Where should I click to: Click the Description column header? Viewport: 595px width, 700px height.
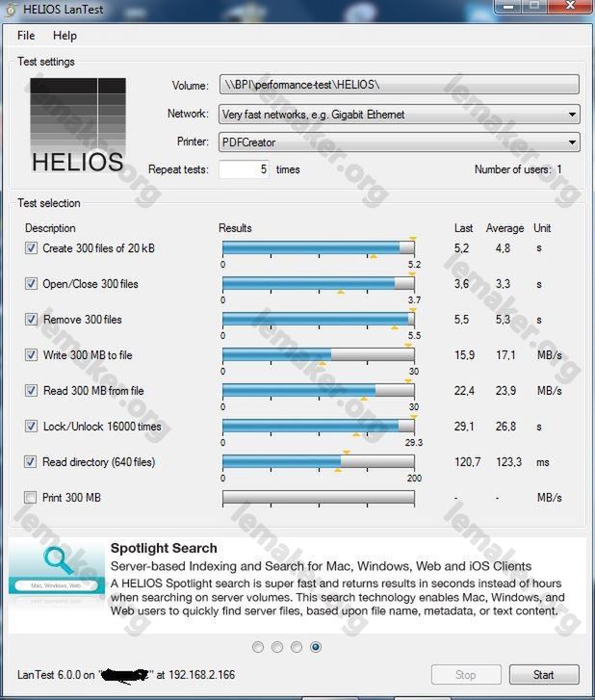tap(50, 228)
